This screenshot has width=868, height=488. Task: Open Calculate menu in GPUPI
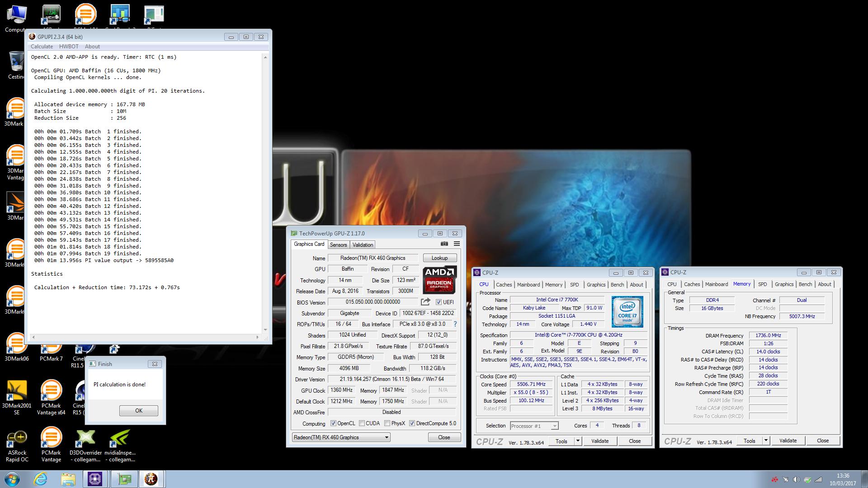click(42, 47)
